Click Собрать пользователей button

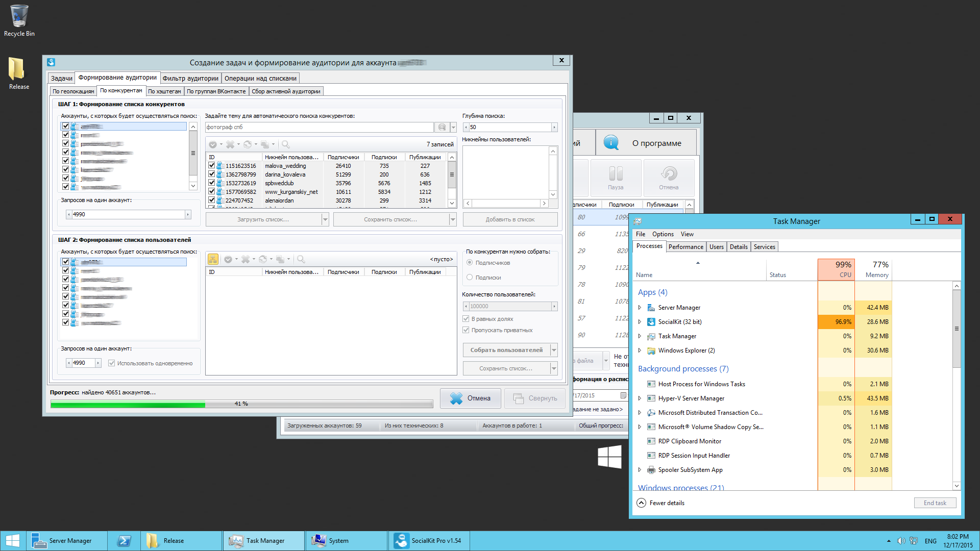pos(506,350)
